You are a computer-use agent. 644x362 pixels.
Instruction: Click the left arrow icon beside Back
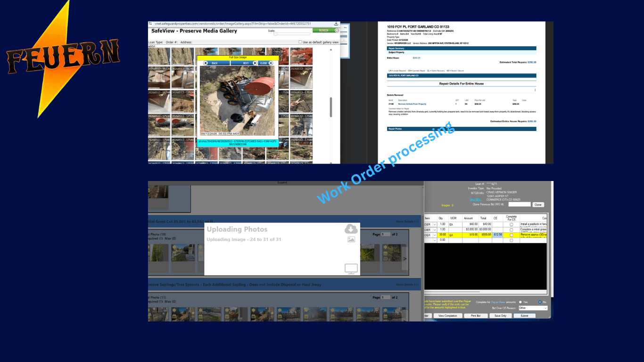[206, 63]
